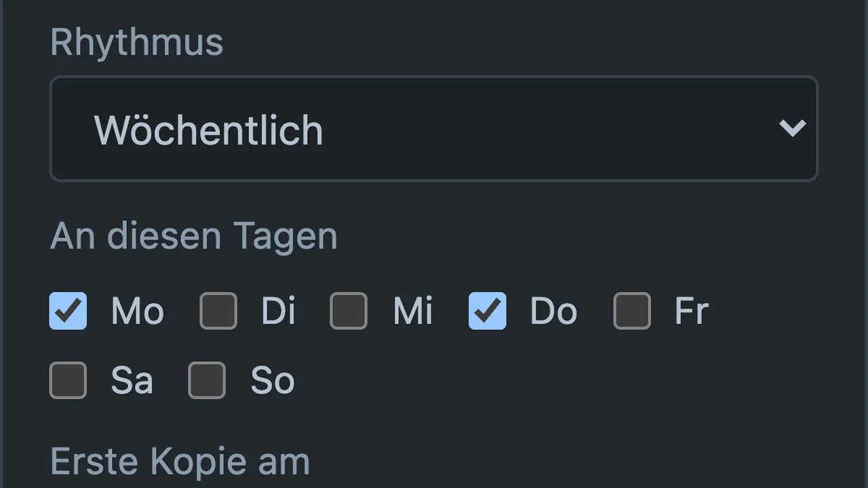The image size is (868, 488).
Task: Click the Di label text
Action: click(279, 312)
